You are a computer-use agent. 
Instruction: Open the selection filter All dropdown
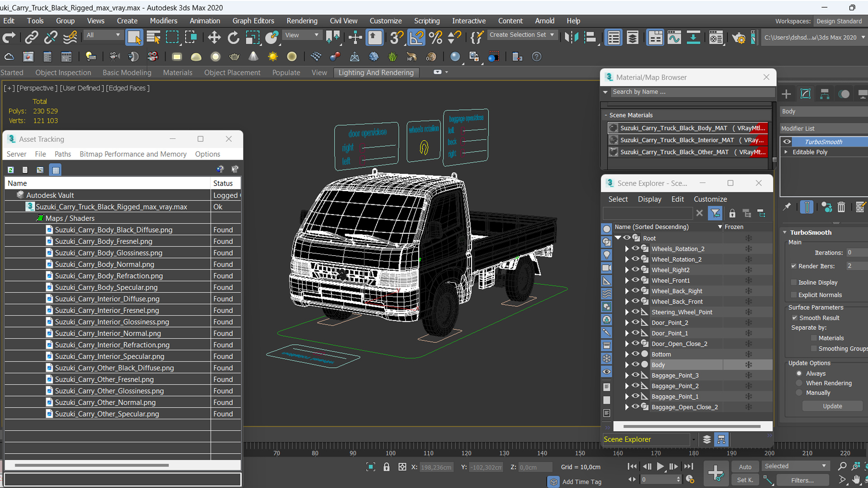103,35
